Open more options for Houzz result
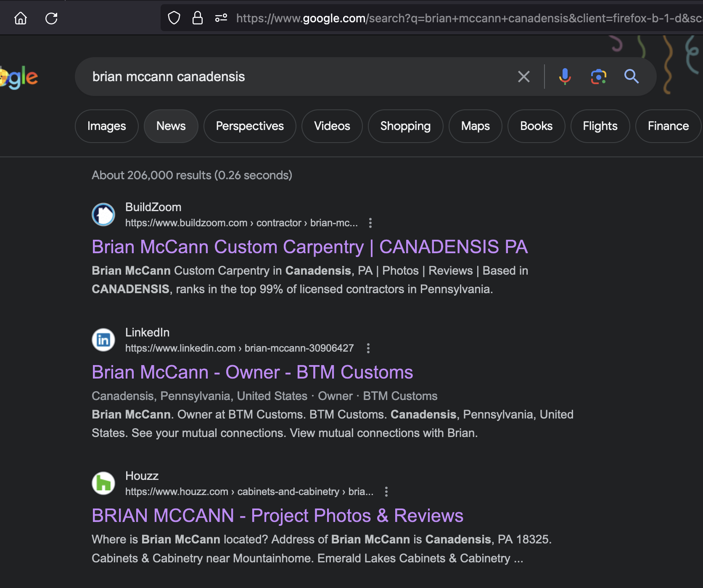This screenshot has height=588, width=703. pos(386,492)
